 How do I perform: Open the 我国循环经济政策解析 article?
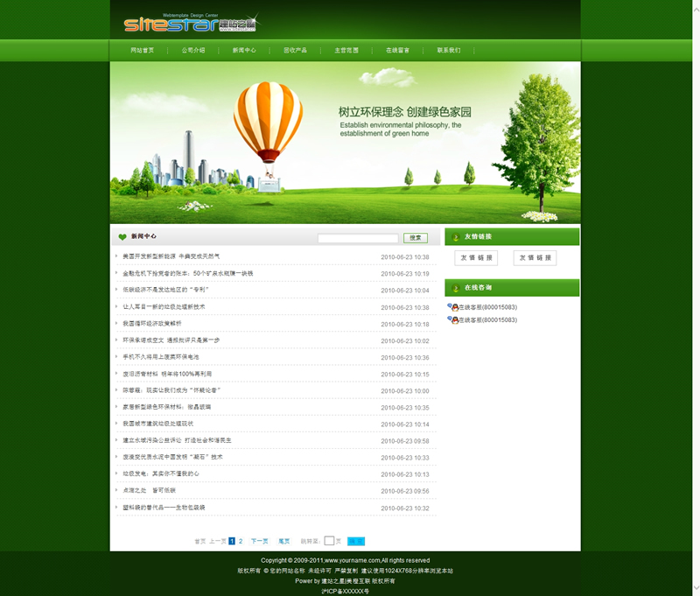coord(152,324)
